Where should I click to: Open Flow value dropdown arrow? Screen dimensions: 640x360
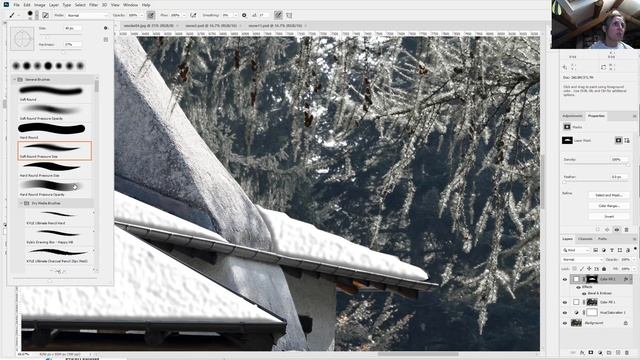(x=184, y=15)
